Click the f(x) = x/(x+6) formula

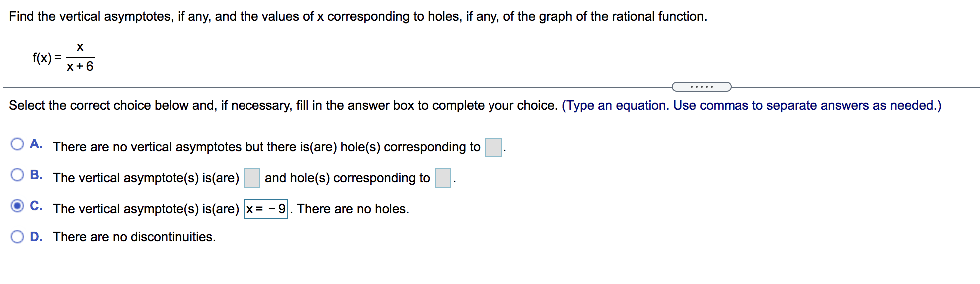pos(63,58)
